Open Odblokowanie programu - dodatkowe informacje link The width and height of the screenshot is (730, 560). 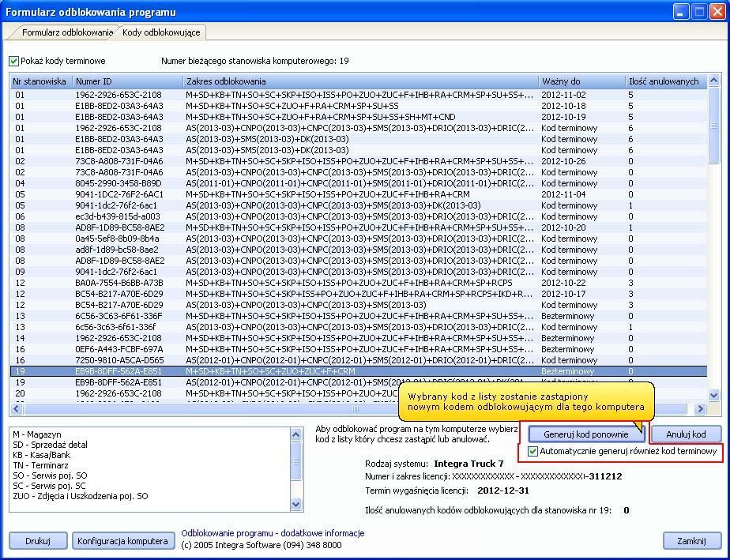click(x=273, y=533)
